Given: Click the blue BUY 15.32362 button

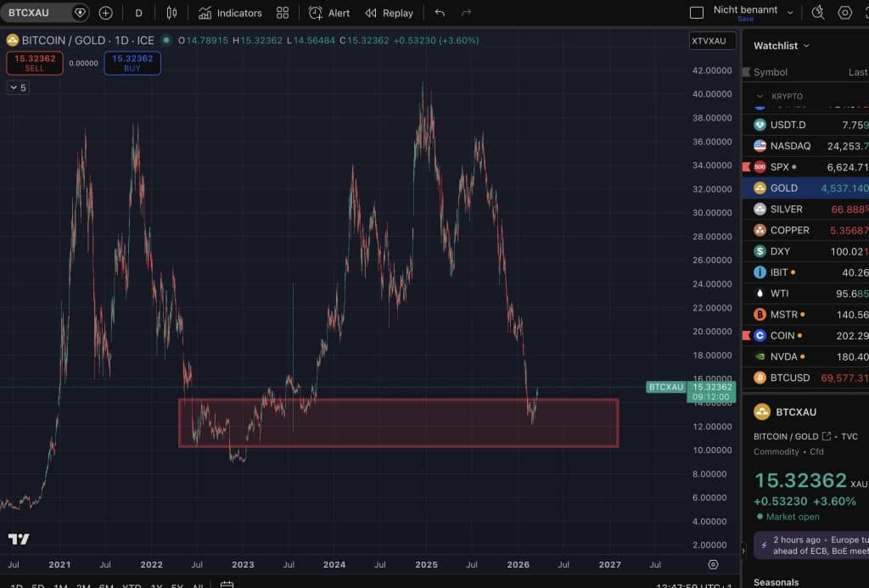Looking at the screenshot, I should (132, 63).
